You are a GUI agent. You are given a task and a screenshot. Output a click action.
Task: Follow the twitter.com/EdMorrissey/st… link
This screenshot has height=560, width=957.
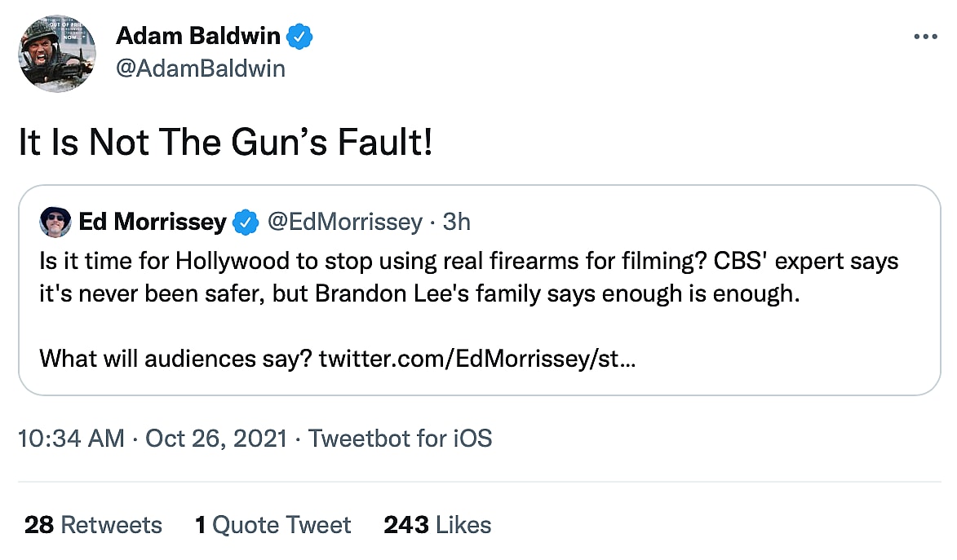(477, 358)
